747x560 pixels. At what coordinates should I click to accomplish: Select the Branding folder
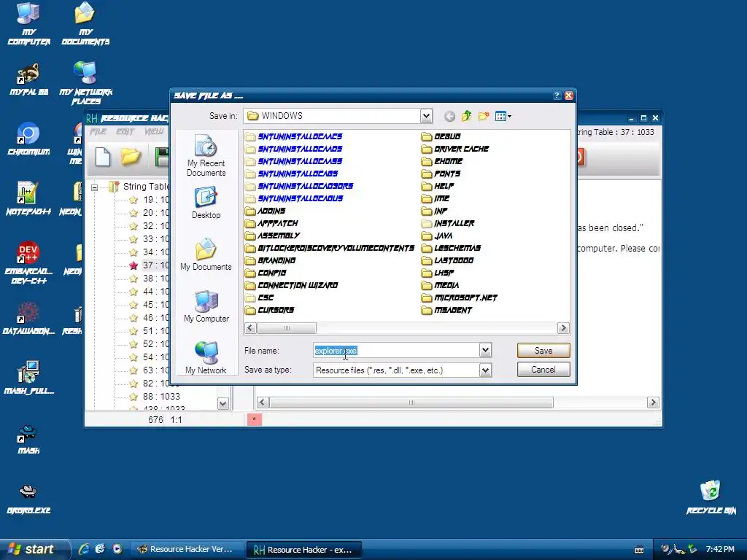click(271, 260)
